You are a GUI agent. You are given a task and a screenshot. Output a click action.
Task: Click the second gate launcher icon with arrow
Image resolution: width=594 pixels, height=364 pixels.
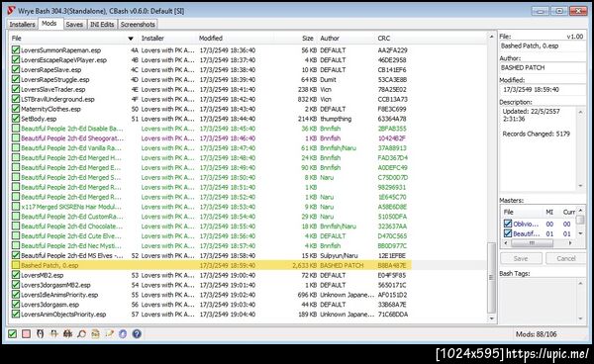coord(53,333)
